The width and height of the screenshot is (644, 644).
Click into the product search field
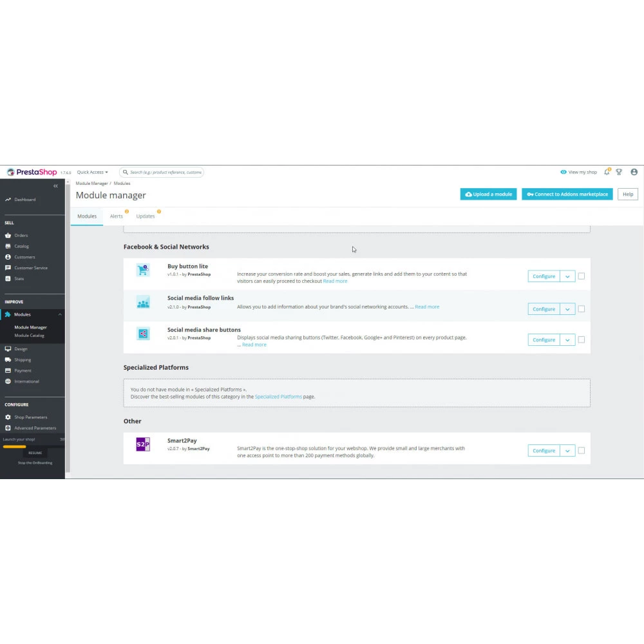pyautogui.click(x=162, y=172)
